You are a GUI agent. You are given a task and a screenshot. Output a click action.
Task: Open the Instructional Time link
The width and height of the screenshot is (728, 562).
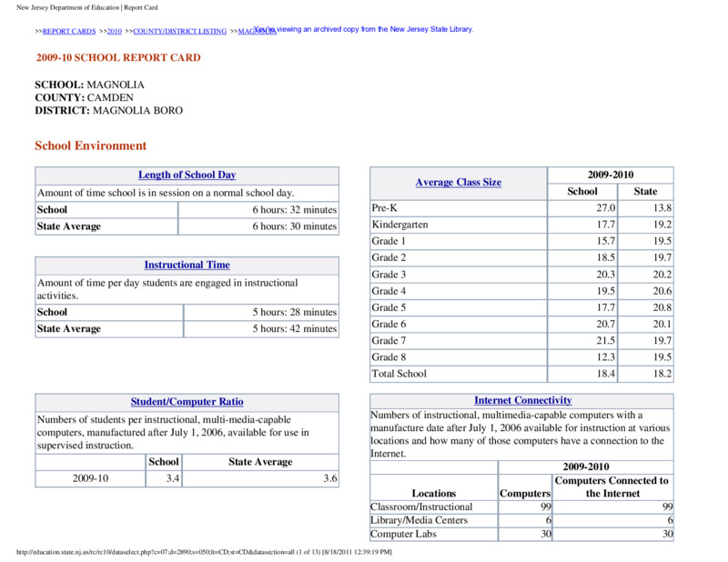187,265
